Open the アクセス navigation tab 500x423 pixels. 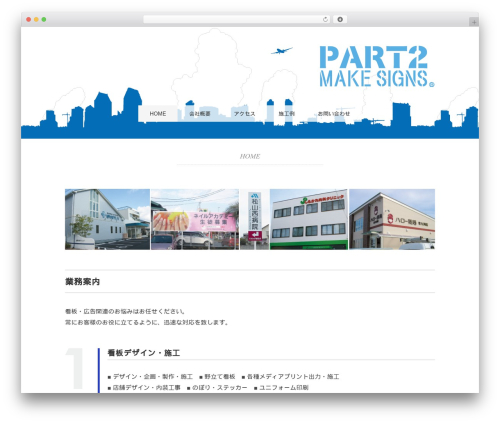pyautogui.click(x=244, y=114)
